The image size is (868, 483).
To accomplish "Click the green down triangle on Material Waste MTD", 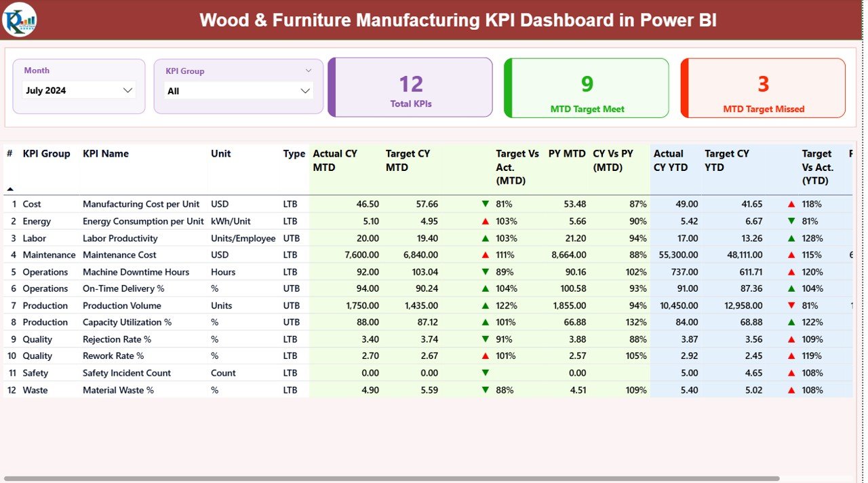I will pyautogui.click(x=484, y=390).
